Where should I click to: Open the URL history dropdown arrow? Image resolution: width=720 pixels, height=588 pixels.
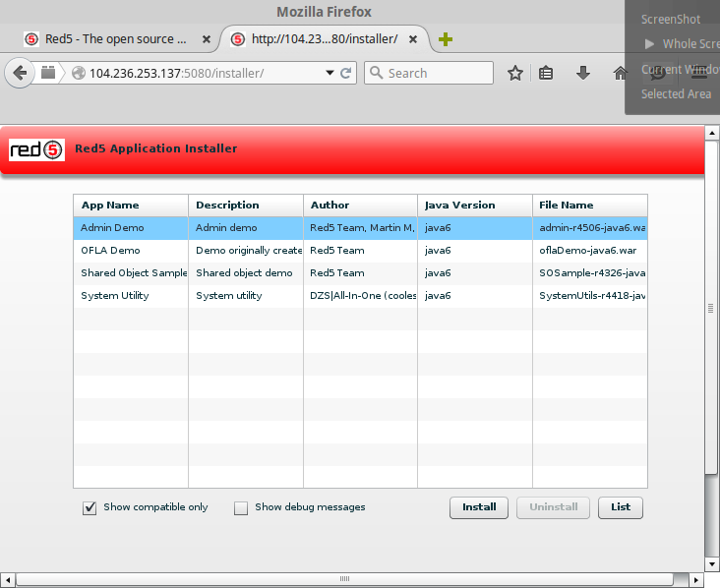pos(330,73)
